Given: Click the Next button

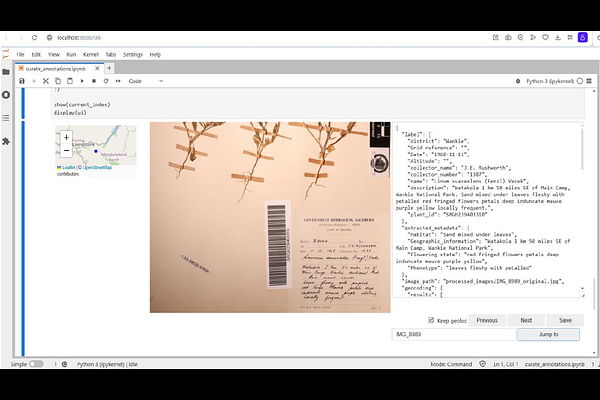Looking at the screenshot, I should coord(526,320).
